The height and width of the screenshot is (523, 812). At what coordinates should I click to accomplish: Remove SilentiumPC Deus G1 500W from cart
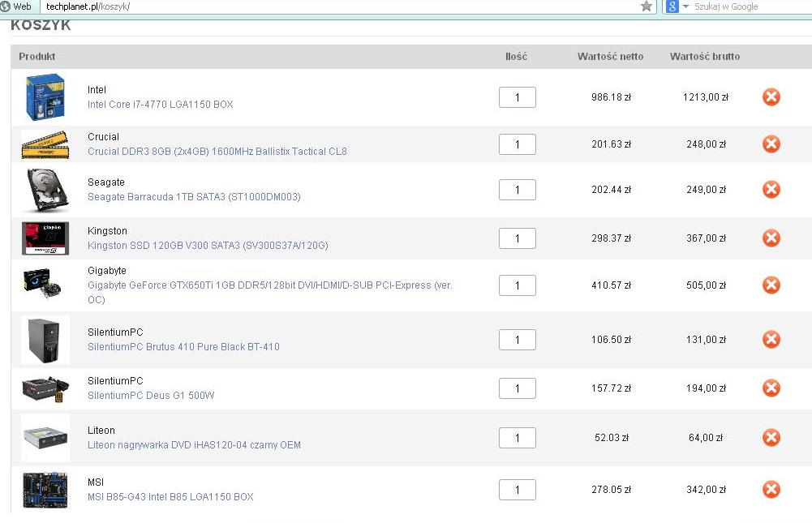771,388
